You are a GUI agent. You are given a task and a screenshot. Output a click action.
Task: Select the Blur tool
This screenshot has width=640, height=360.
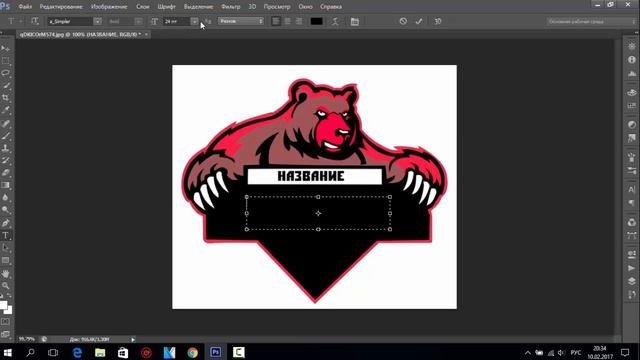click(x=6, y=197)
